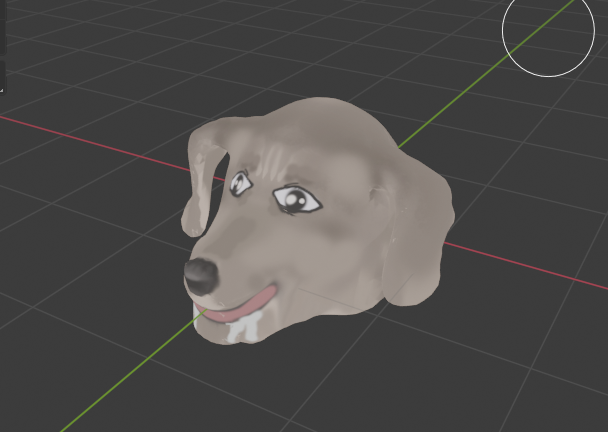
Task: Click the dog's smaller eye beside the ear
Action: point(240,183)
